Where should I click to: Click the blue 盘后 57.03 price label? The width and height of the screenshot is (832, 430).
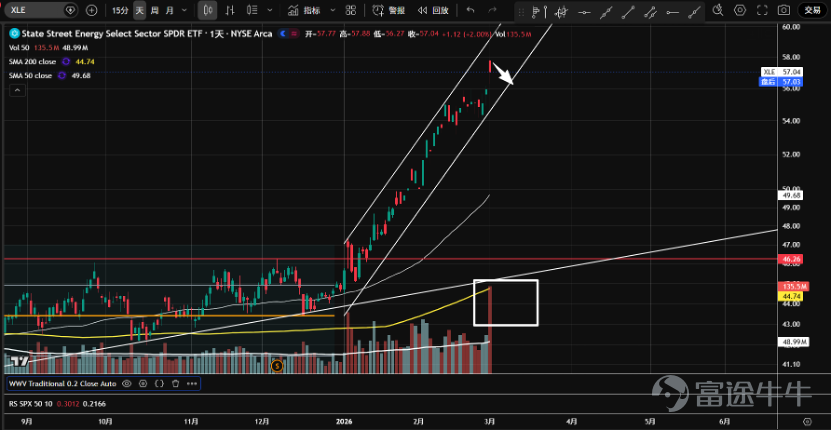[x=782, y=81]
